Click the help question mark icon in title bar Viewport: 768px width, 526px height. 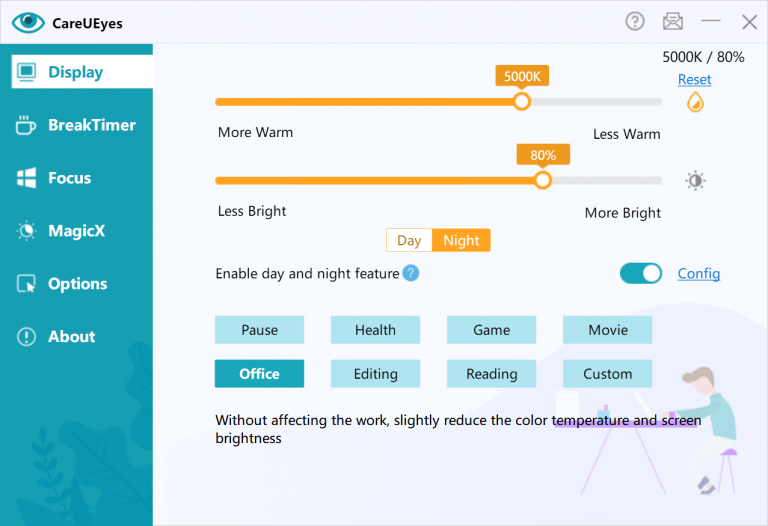point(635,21)
